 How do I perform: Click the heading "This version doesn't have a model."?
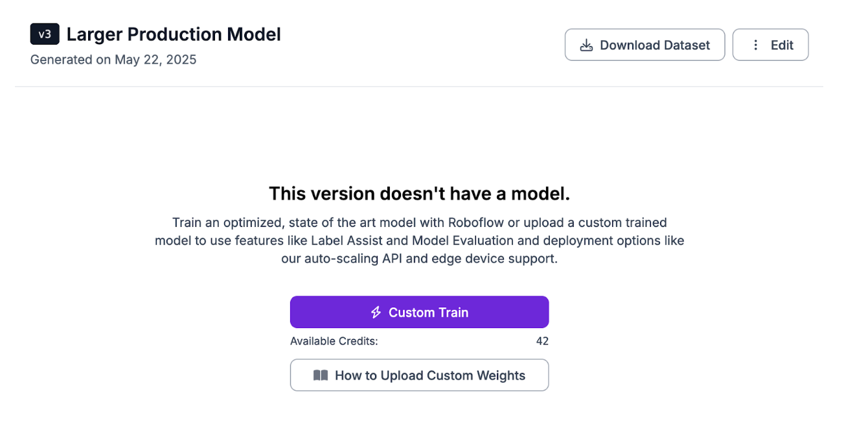pos(419,194)
